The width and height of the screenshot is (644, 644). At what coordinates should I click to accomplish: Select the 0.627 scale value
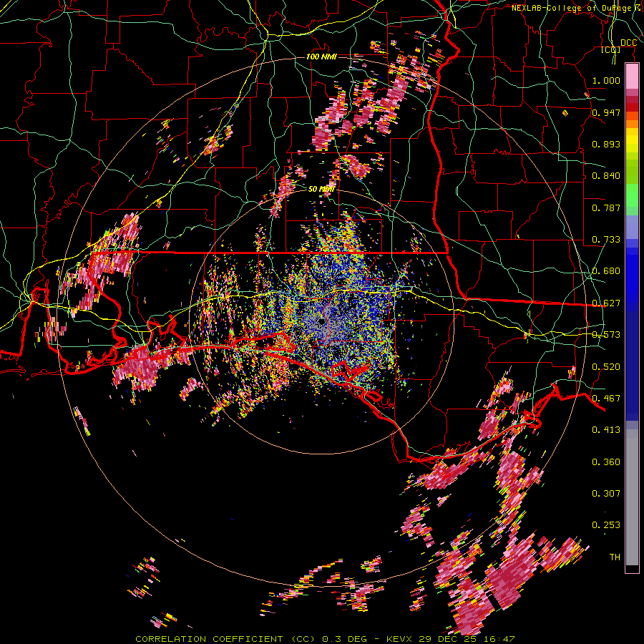click(606, 303)
